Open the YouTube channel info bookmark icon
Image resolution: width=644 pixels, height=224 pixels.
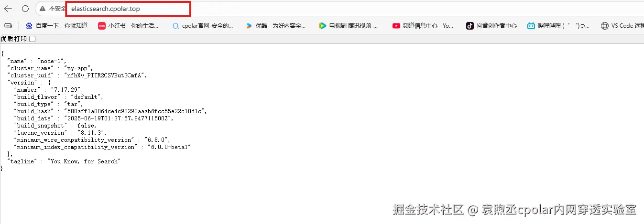pyautogui.click(x=396, y=26)
